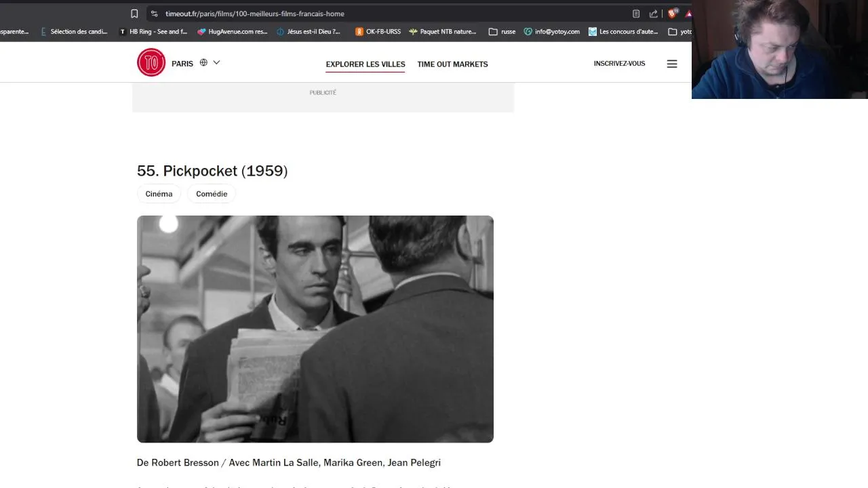Click the PARIS city label
The image size is (868, 488).
[182, 64]
